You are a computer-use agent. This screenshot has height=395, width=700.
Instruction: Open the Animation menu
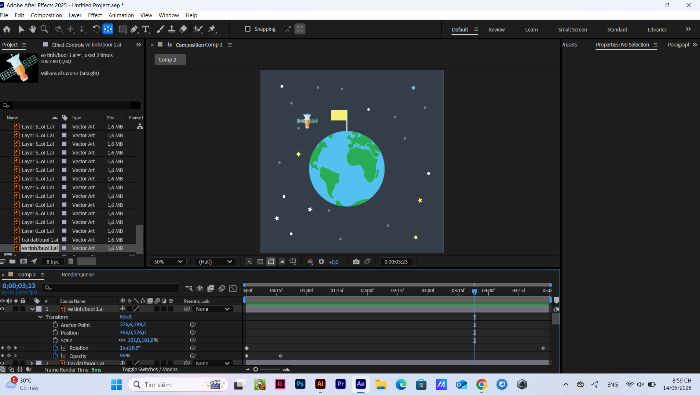121,15
